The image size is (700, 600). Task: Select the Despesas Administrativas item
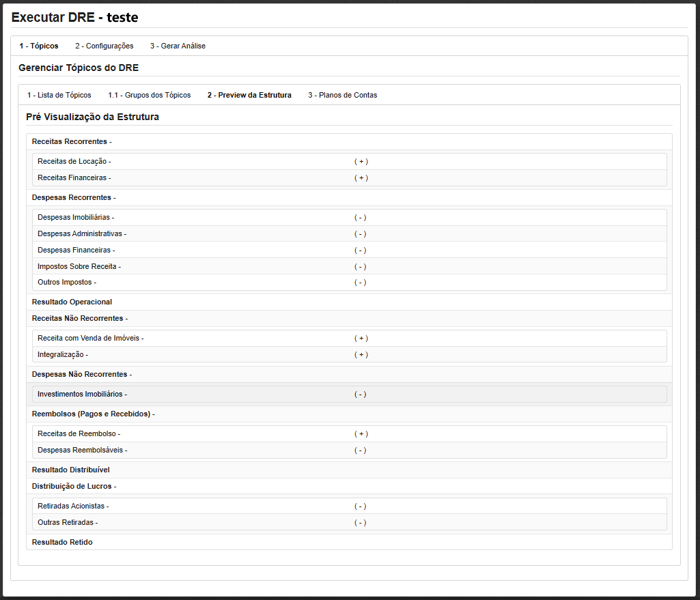pos(82,233)
